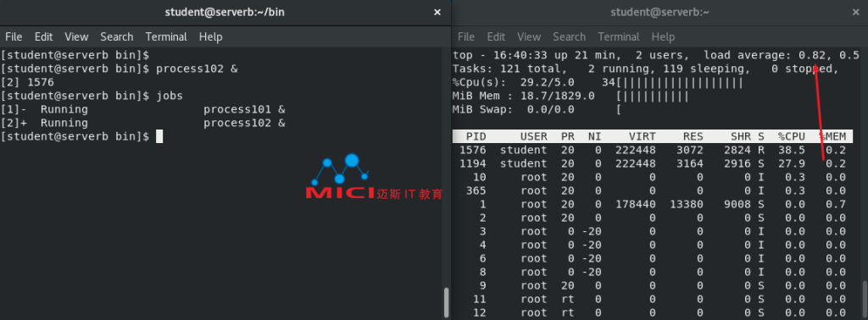Image resolution: width=868 pixels, height=320 pixels.
Task: Close the left terminal window
Action: 437,12
